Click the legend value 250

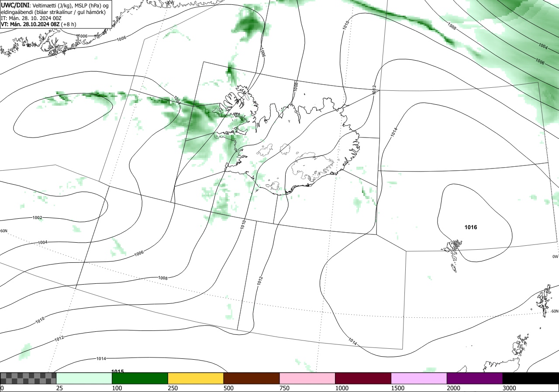click(x=173, y=388)
